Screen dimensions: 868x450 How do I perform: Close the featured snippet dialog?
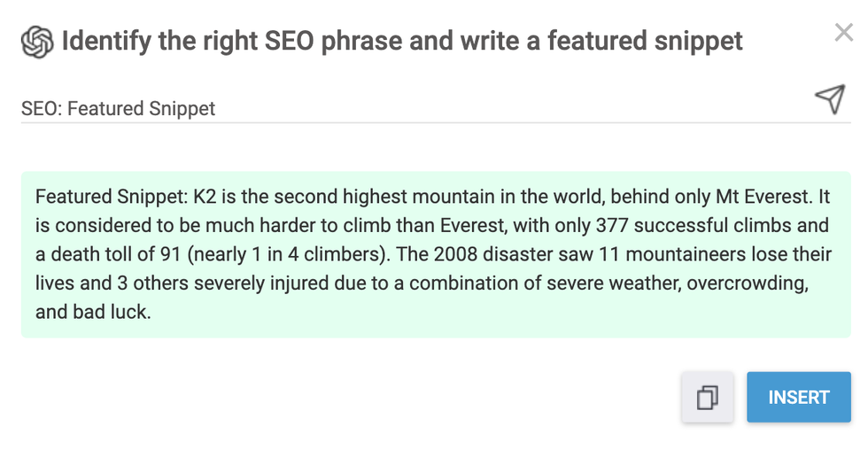pos(843,35)
